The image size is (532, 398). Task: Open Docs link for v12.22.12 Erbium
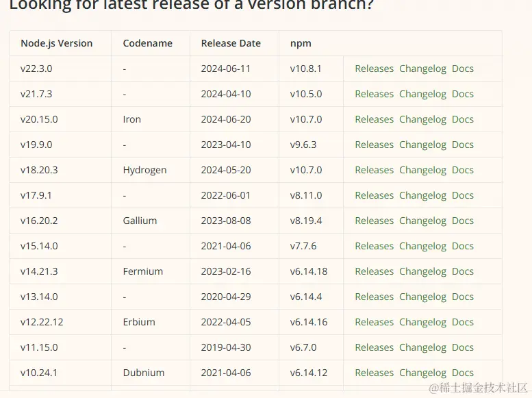click(x=463, y=322)
